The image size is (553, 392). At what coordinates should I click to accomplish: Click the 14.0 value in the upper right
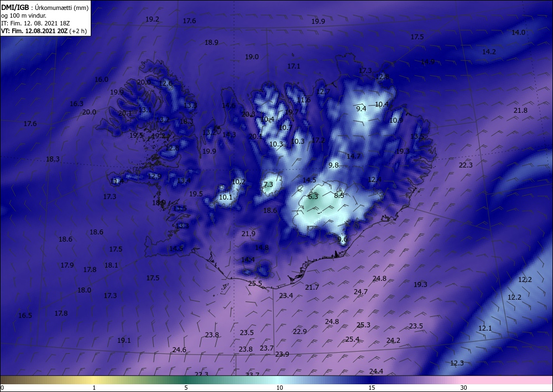coord(519,33)
